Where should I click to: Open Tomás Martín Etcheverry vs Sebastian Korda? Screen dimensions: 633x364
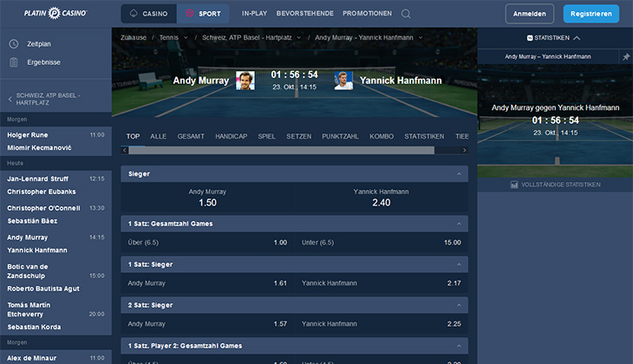[55, 315]
